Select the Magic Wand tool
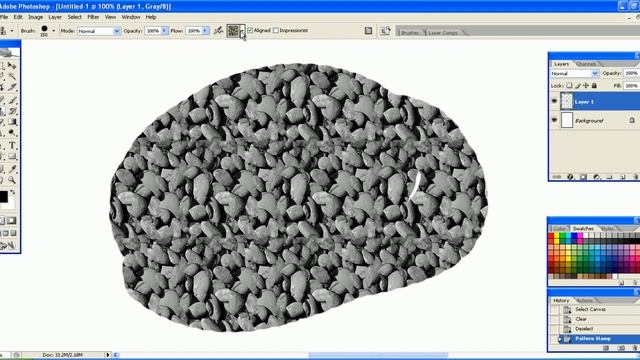Image resolution: width=640 pixels, height=360 pixels. [12, 76]
